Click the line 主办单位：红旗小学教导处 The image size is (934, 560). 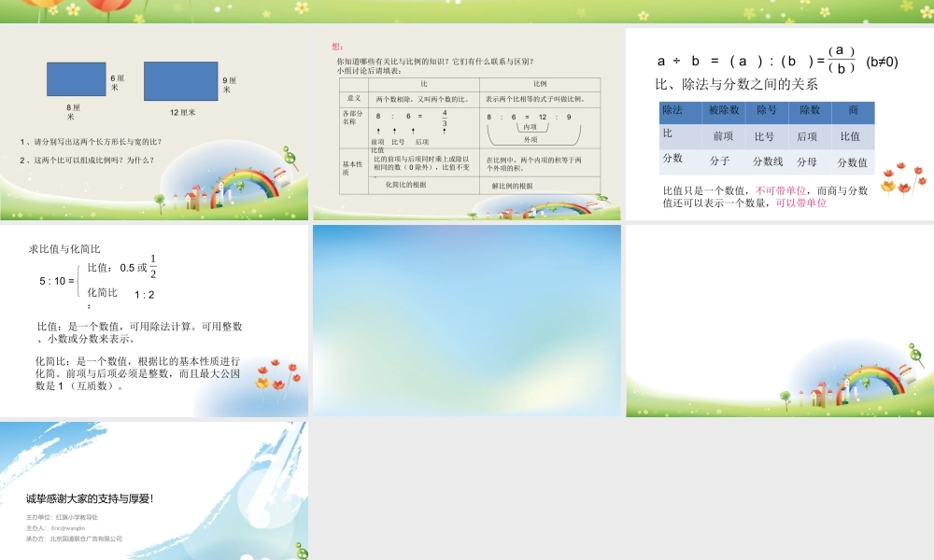coord(62,517)
